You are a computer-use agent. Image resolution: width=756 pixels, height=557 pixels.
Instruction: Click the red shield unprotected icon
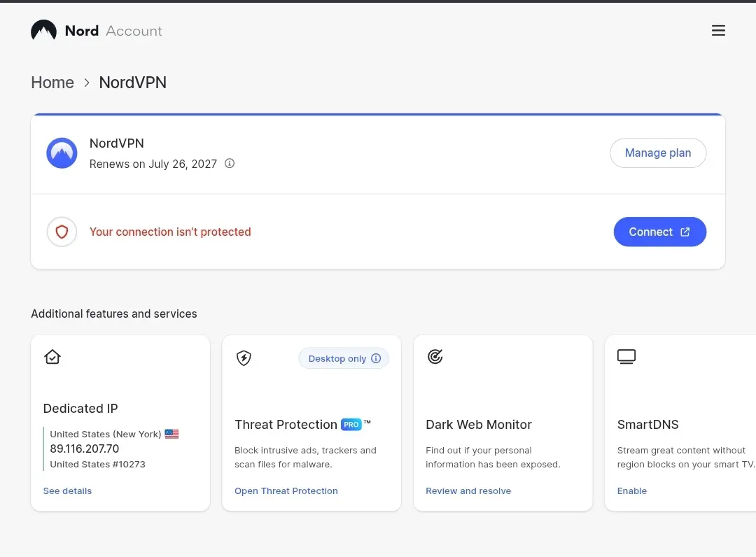(62, 232)
